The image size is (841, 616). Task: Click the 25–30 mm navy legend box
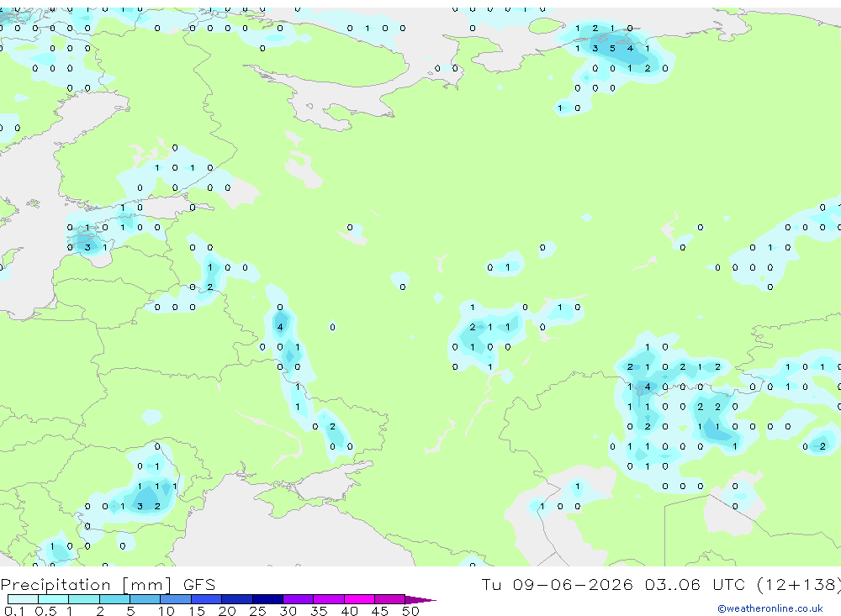point(267,599)
